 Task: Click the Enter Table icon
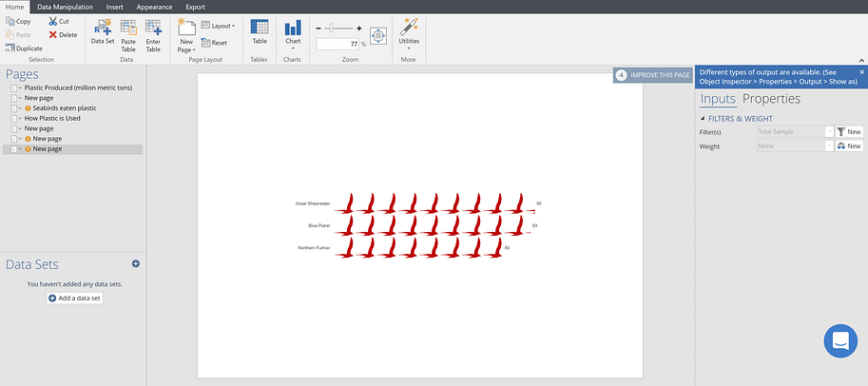153,28
